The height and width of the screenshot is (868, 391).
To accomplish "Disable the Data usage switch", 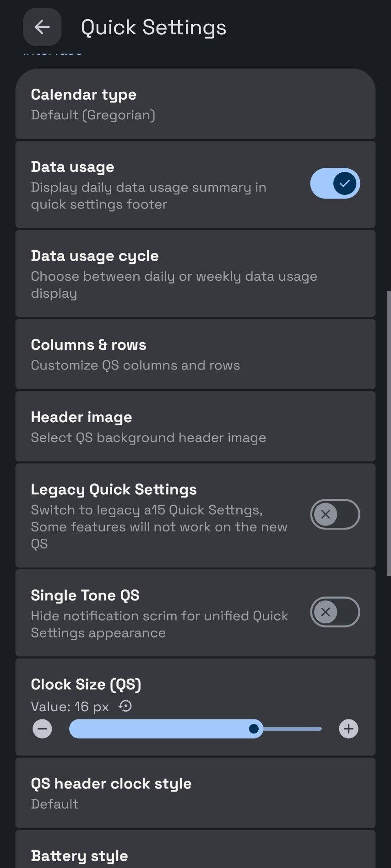I will (x=335, y=183).
